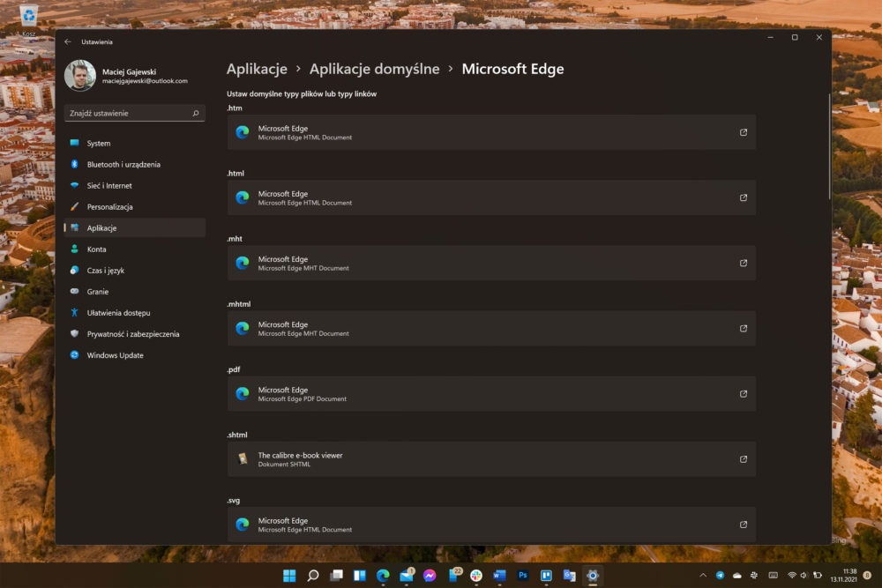Click the Znajdź ustawienie search field

pyautogui.click(x=134, y=113)
